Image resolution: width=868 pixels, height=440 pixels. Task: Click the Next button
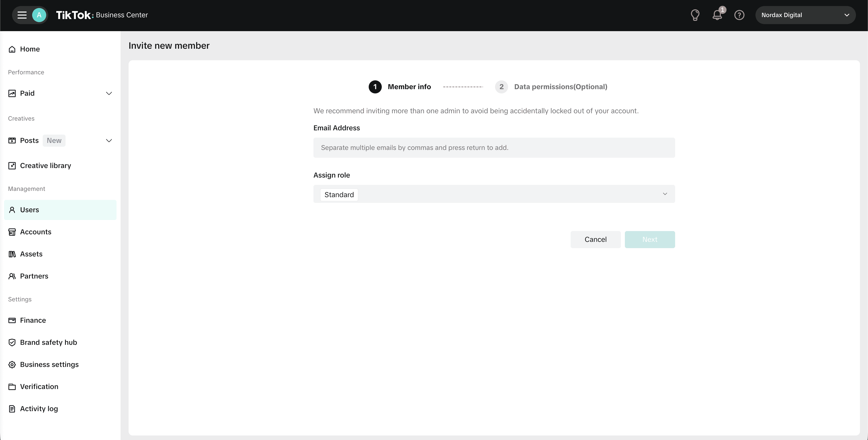[x=650, y=239]
